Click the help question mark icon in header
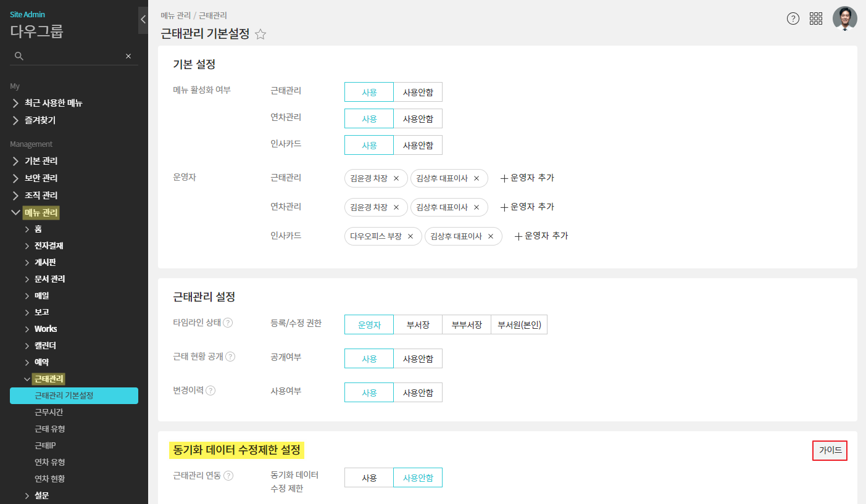Image resolution: width=866 pixels, height=504 pixels. 793,19
